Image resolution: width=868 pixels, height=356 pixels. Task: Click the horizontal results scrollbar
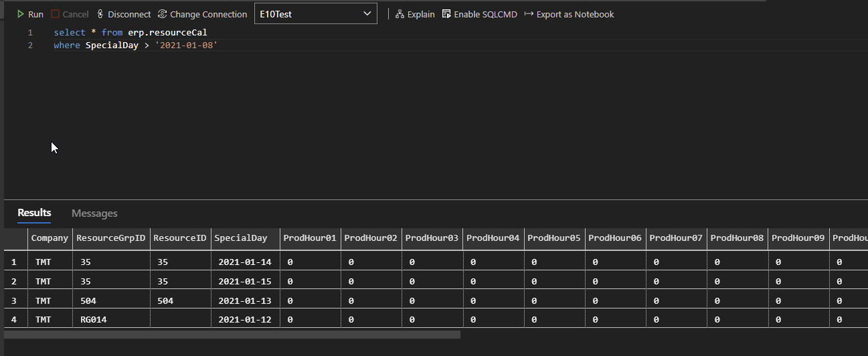tap(232, 335)
